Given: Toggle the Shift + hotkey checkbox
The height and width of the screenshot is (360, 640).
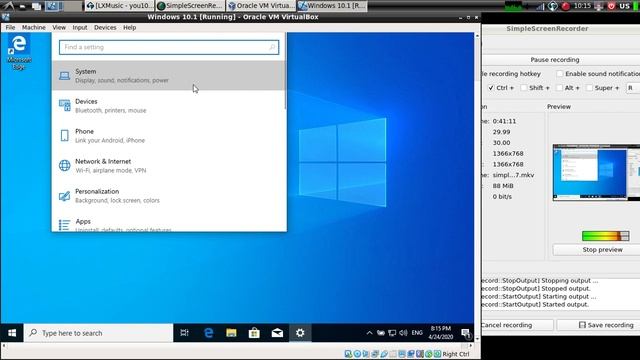Looking at the screenshot, I should click(524, 88).
